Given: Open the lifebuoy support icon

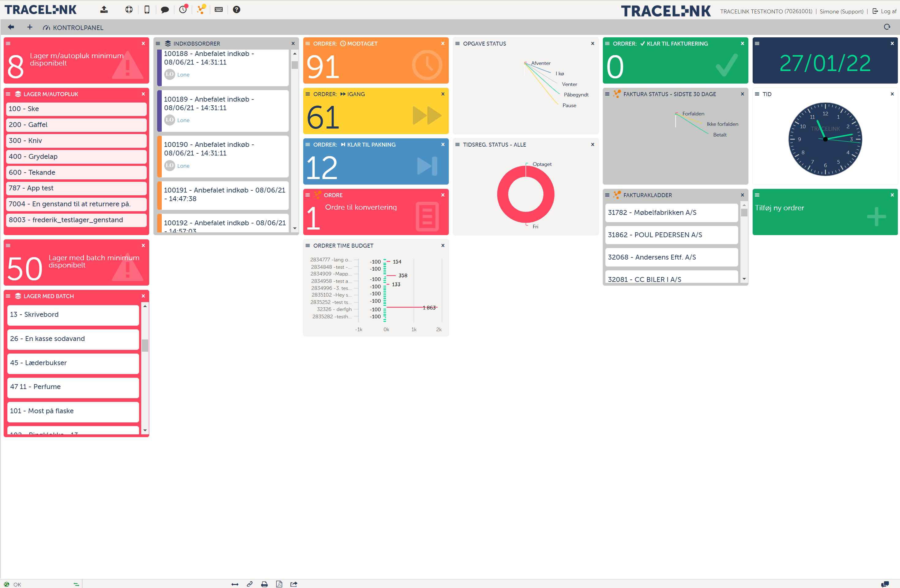Looking at the screenshot, I should coord(129,10).
